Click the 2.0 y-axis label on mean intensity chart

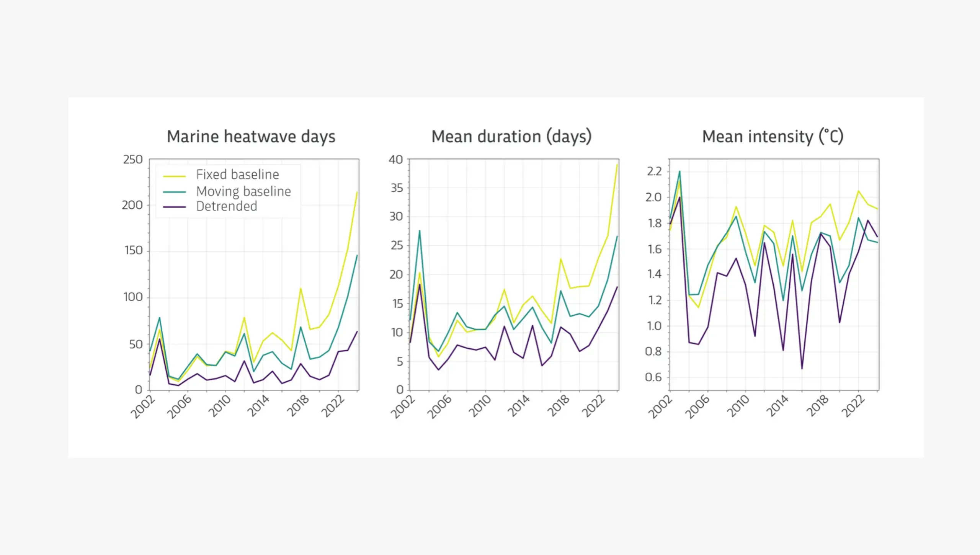click(653, 198)
